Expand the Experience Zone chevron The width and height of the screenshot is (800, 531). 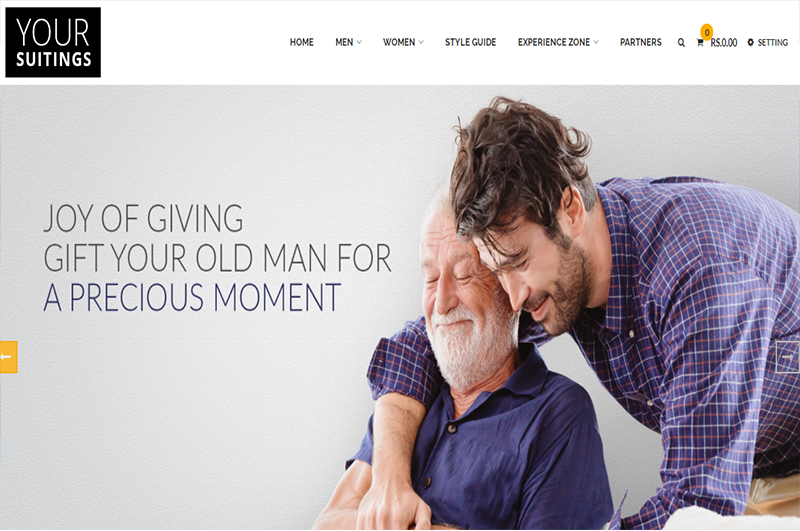[x=596, y=42]
